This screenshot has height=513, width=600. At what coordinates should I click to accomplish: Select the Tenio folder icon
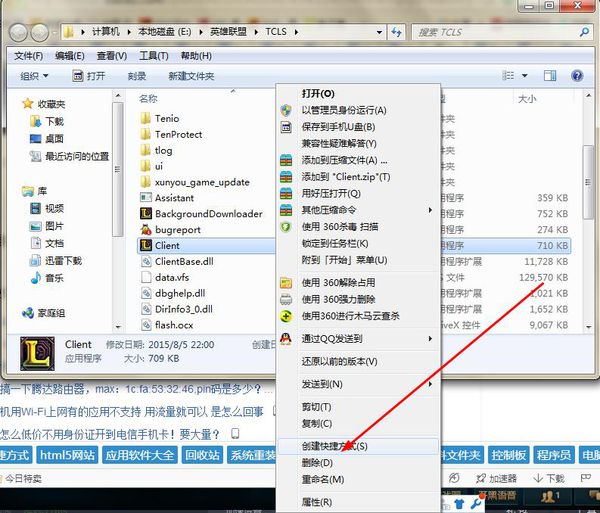(x=145, y=118)
